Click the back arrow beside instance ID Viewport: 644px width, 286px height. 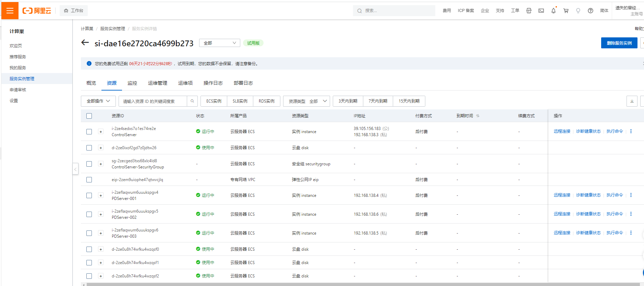point(85,43)
